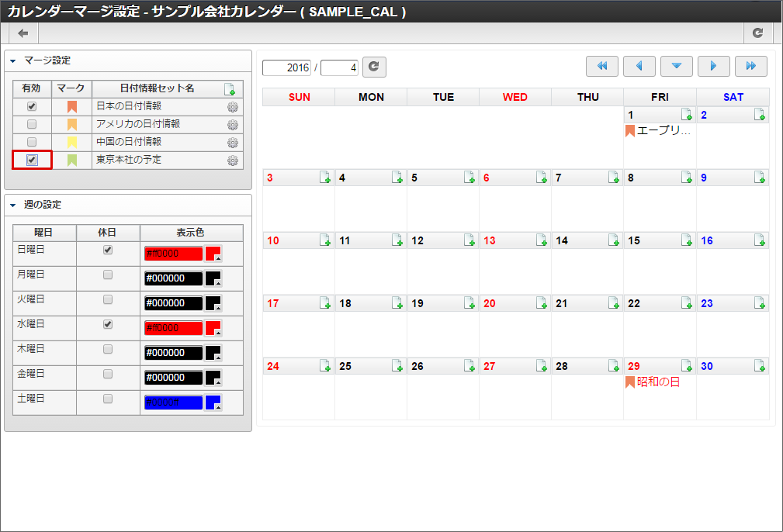Click the エープリ... entry on April 1
The width and height of the screenshot is (783, 532).
coord(663,131)
